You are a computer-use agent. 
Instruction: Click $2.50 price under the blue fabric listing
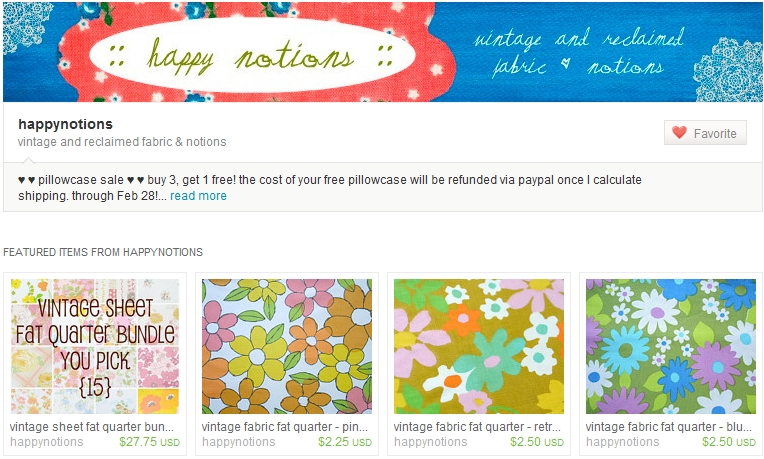[x=728, y=442]
